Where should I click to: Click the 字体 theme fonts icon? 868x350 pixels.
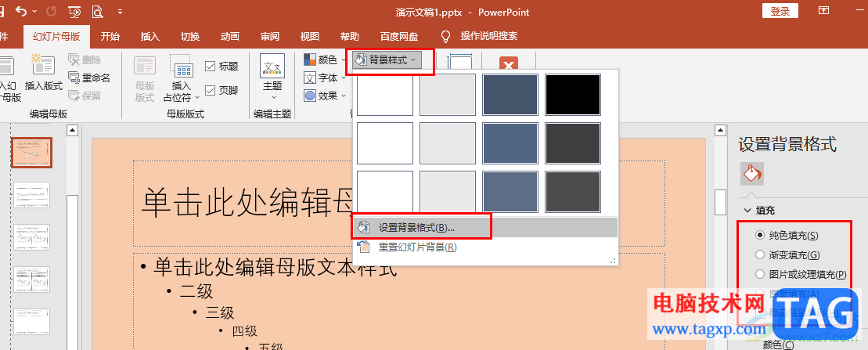[310, 78]
